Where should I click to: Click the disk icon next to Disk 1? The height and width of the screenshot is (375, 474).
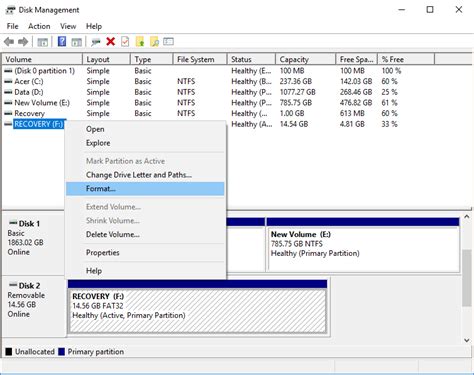point(13,223)
